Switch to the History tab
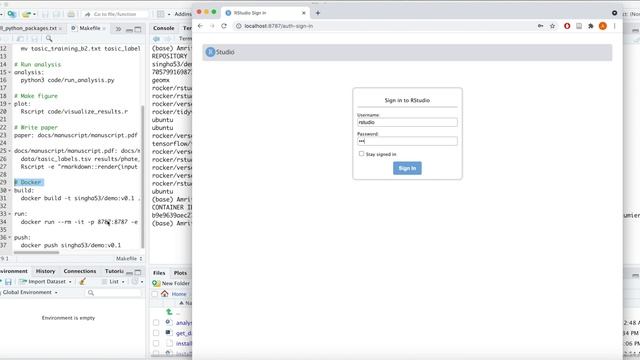The image size is (640, 360). 45,271
